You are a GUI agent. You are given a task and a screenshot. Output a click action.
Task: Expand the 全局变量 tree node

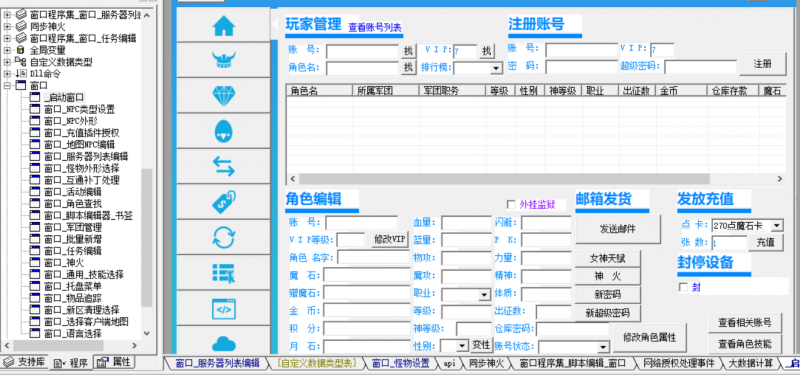(7, 50)
